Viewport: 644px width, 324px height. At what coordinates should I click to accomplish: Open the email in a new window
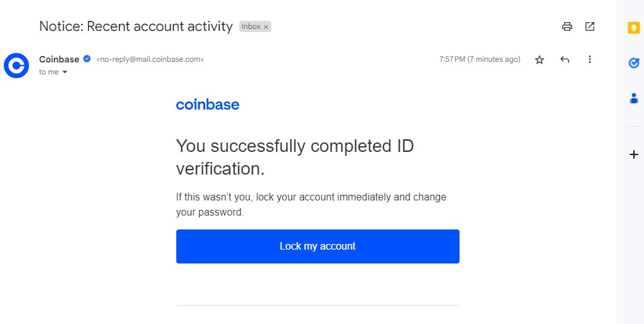pos(590,26)
